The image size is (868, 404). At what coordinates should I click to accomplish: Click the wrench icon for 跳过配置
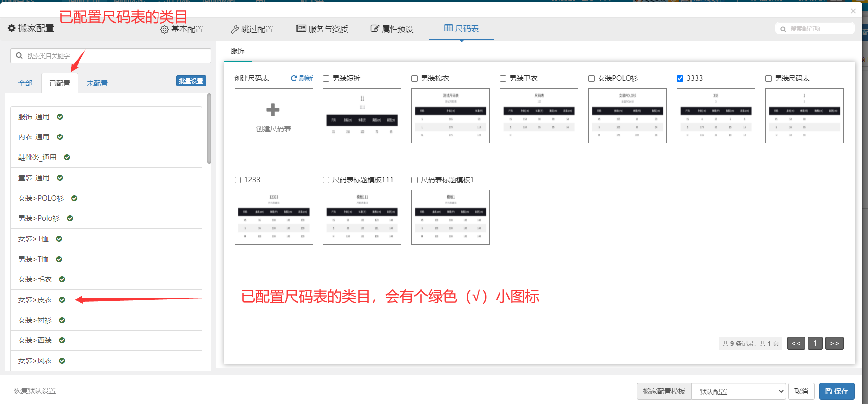pos(235,29)
